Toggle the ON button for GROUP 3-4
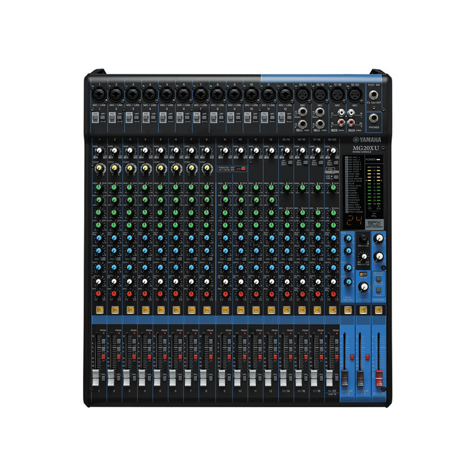Image resolution: width=476 pixels, height=476 pixels. pyautogui.click(x=363, y=310)
